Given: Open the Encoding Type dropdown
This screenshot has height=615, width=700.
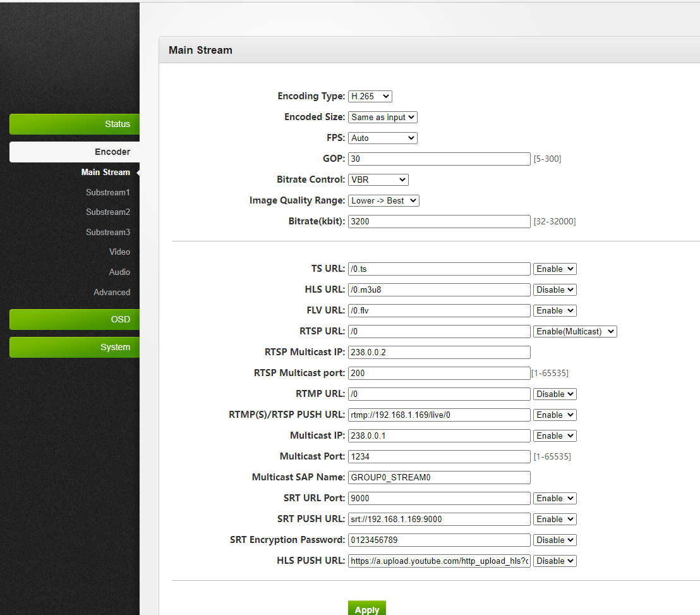Looking at the screenshot, I should (x=370, y=97).
